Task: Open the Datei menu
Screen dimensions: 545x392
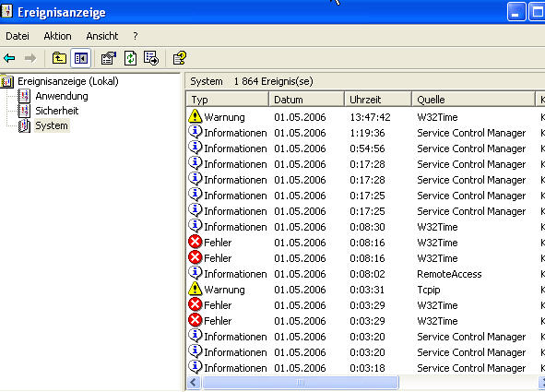Action: click(x=18, y=36)
